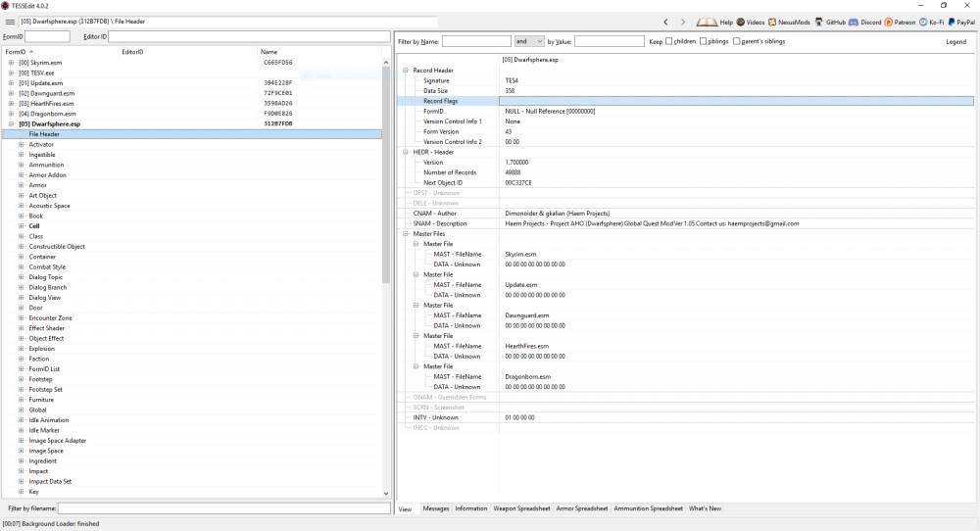
Task: Expand the Activator group
Action: tap(22, 144)
